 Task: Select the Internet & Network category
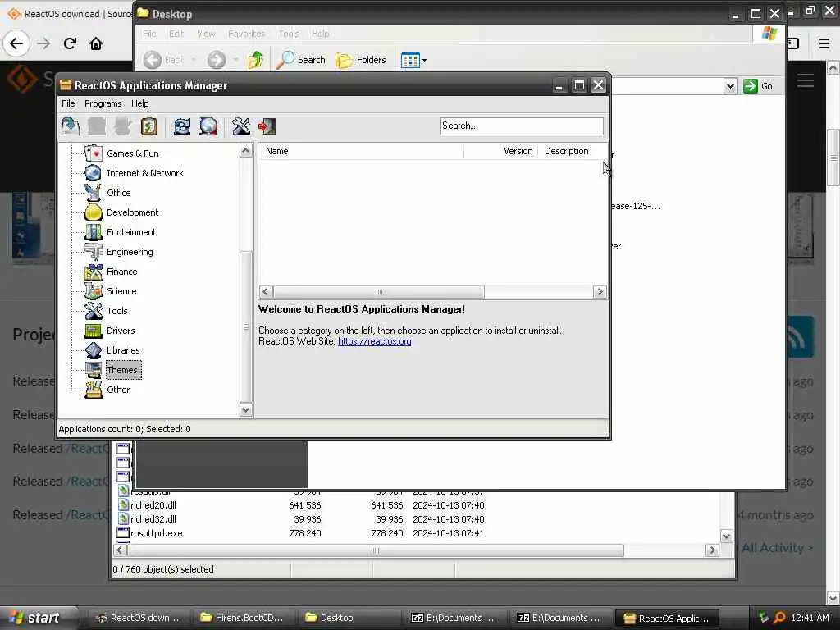144,173
